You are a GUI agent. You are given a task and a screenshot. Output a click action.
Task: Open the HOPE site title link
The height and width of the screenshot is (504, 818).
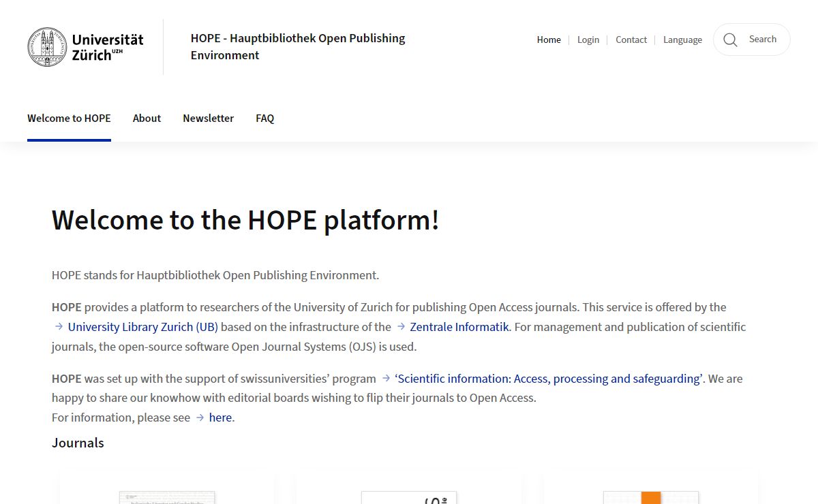pos(298,47)
